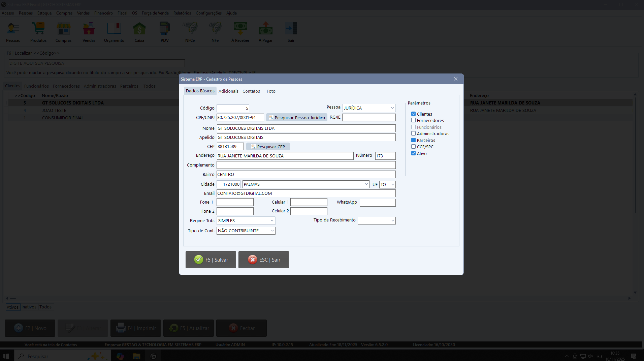Viewport: 644px width, 361px height.
Task: Click the Pessoas toolbar icon
Action: coord(13,29)
